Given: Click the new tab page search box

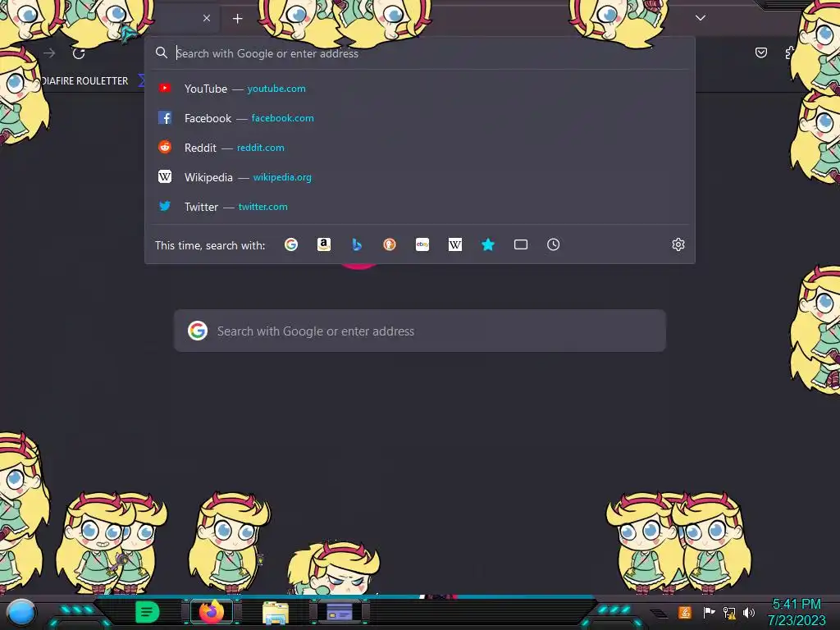Looking at the screenshot, I should (x=420, y=331).
